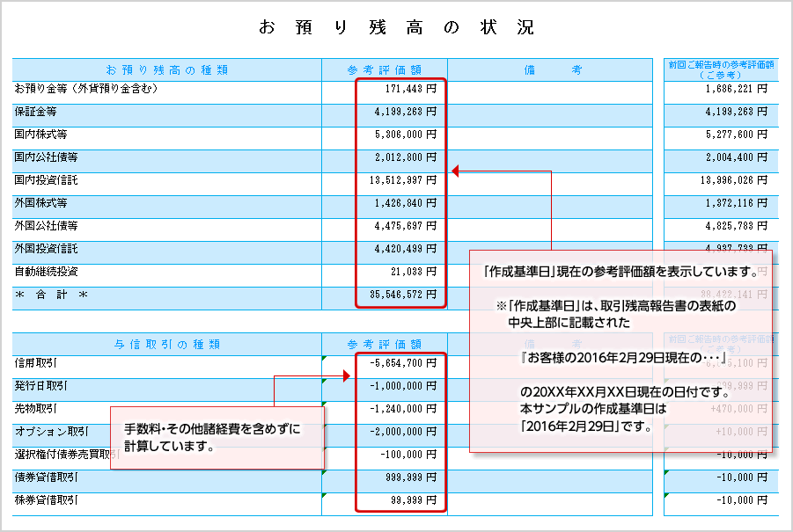This screenshot has height=532, width=793.
Task: Select the value 21,033 円
Action: click(413, 272)
